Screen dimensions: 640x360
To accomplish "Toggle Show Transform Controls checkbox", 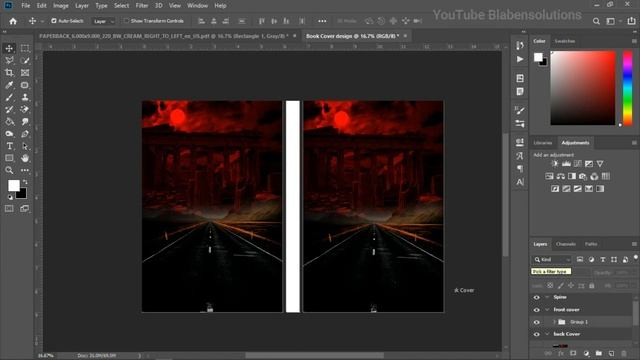I will [x=126, y=20].
